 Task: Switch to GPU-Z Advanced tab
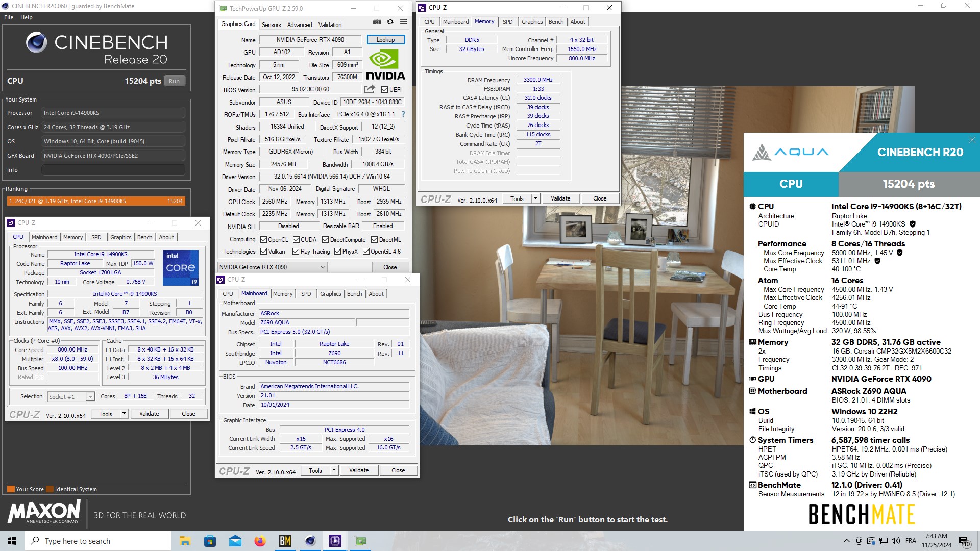point(300,24)
